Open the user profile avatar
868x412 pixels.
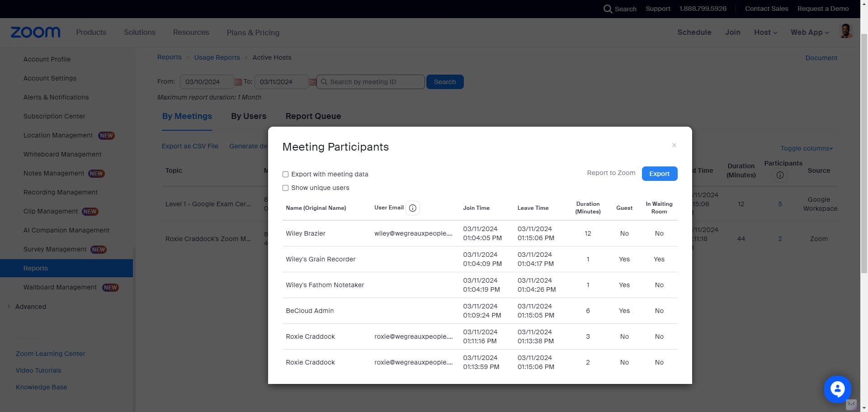coord(845,32)
